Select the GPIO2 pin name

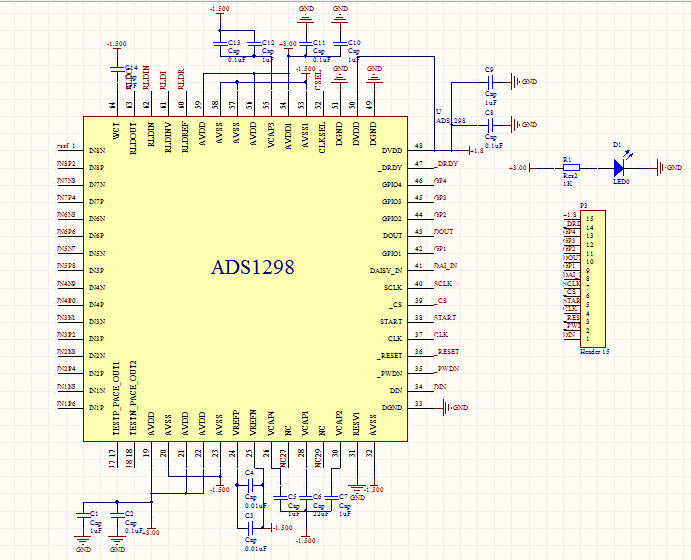pos(392,219)
